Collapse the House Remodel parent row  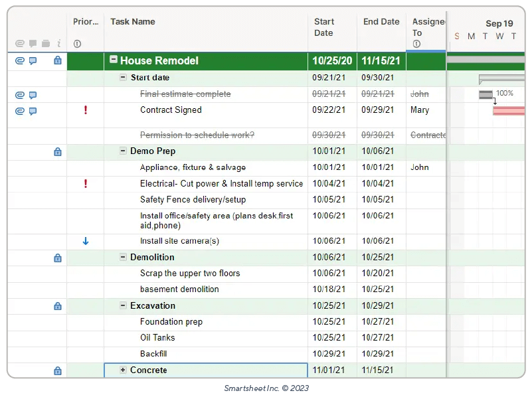coord(114,60)
